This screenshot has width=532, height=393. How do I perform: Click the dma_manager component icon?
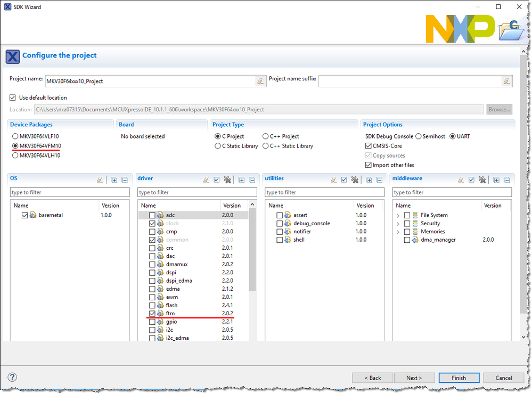415,240
